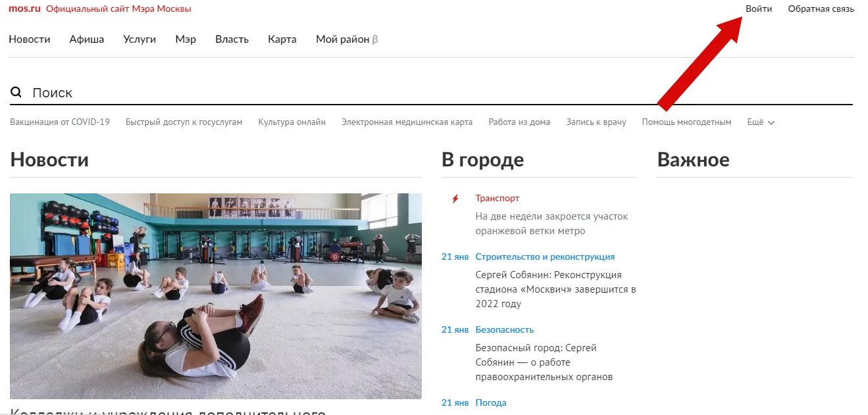Read news about orange metro line closure

[551, 224]
